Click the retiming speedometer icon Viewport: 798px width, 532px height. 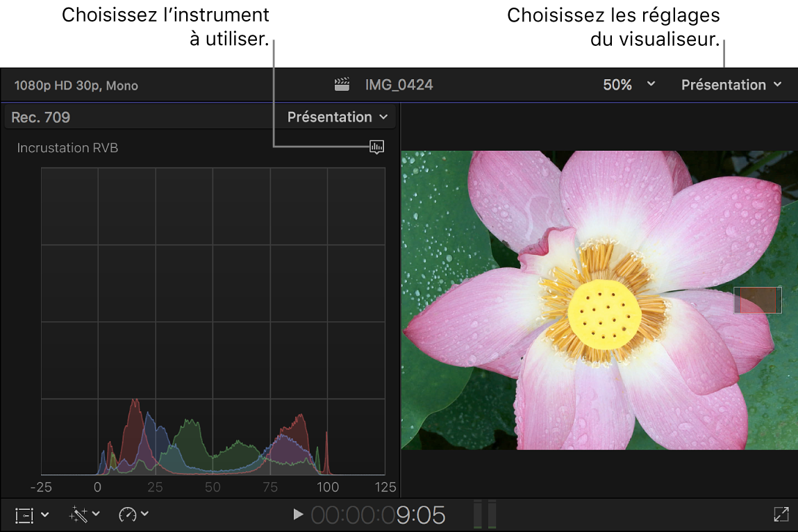point(128,515)
